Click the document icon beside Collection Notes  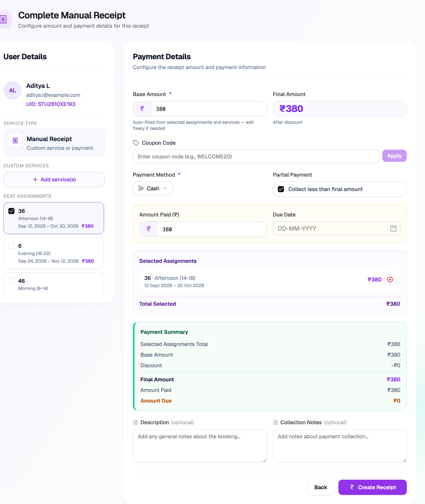tap(275, 422)
